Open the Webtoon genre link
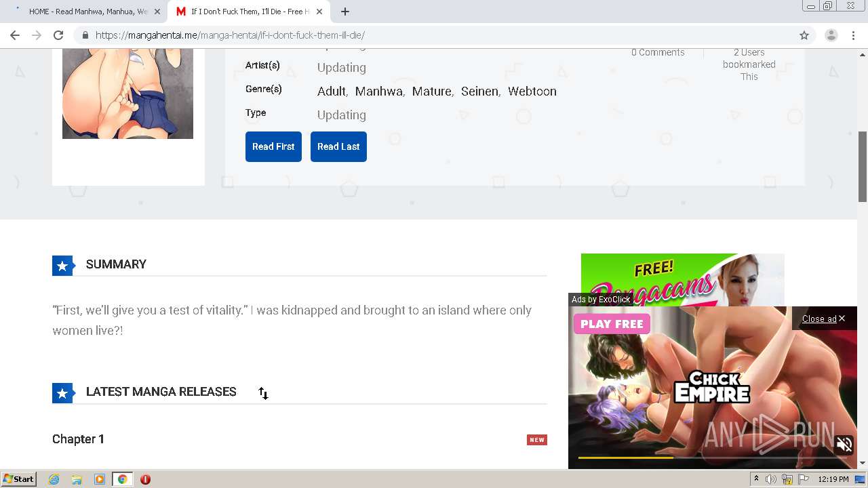Screen dimensions: 868x488 tap(532, 91)
